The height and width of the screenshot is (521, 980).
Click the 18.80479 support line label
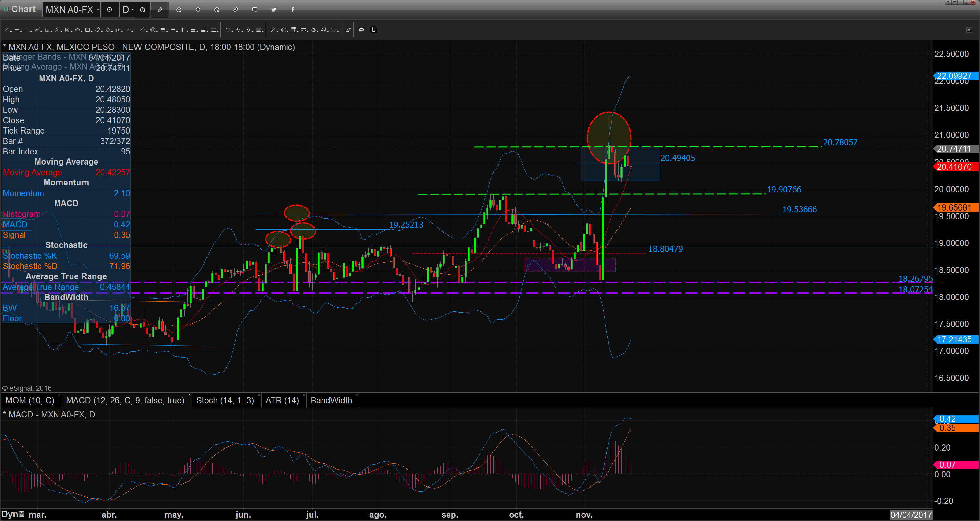pos(665,249)
